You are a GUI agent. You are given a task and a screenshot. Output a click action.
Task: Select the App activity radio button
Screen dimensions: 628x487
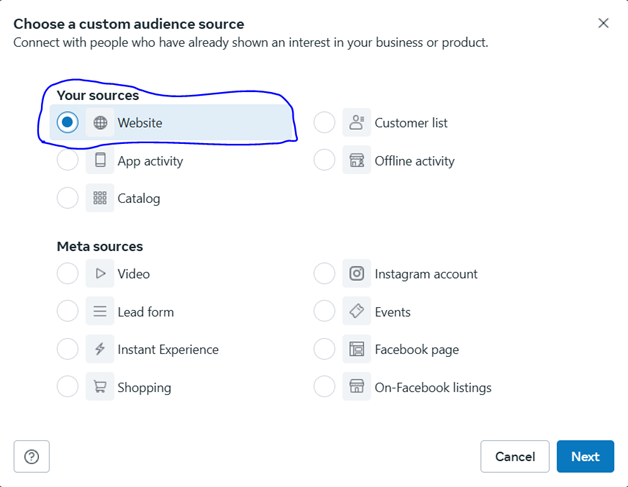67,160
